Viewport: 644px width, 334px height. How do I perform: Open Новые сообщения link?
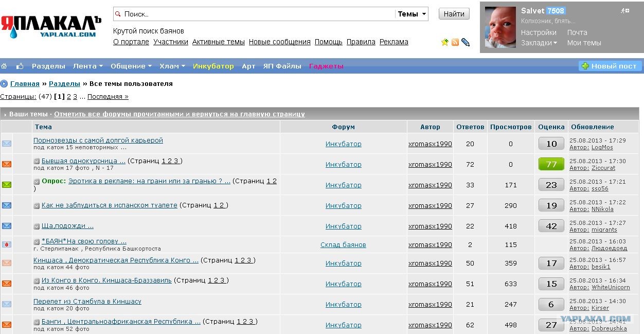point(280,42)
